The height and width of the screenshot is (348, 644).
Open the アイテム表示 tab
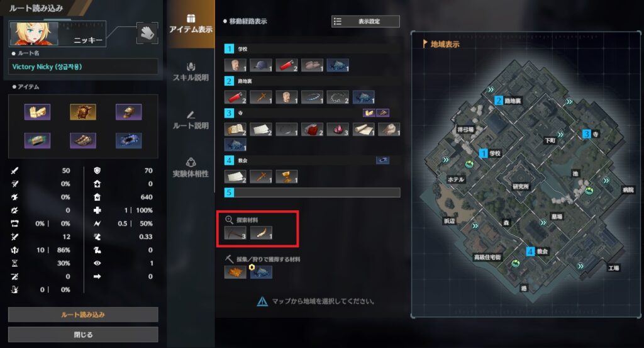(191, 24)
